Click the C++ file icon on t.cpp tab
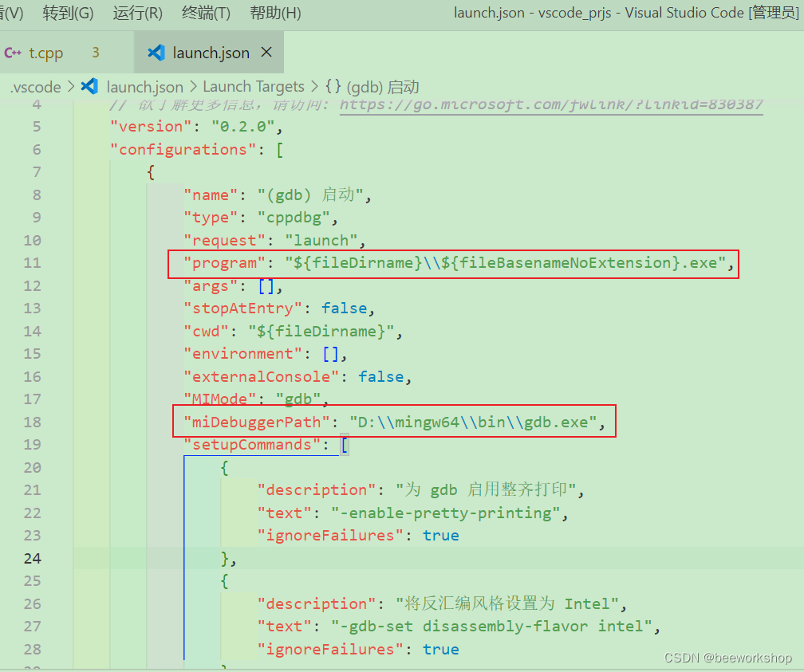This screenshot has height=672, width=804. pos(13,53)
